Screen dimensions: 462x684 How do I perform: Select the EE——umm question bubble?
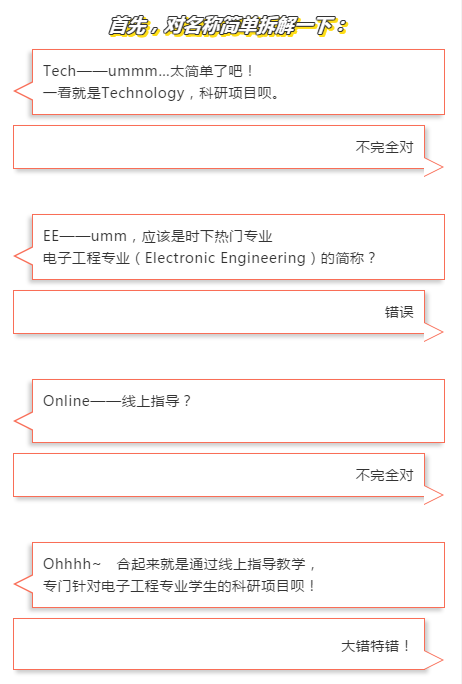pyautogui.click(x=238, y=247)
